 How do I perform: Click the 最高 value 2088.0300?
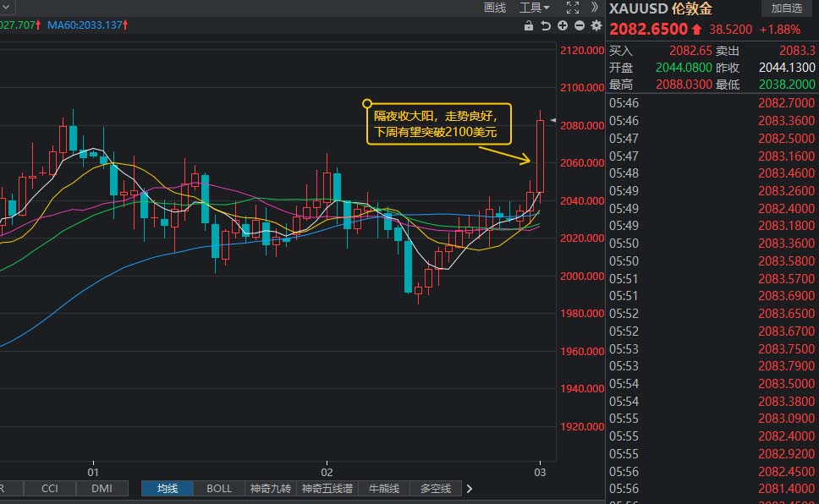(x=684, y=84)
